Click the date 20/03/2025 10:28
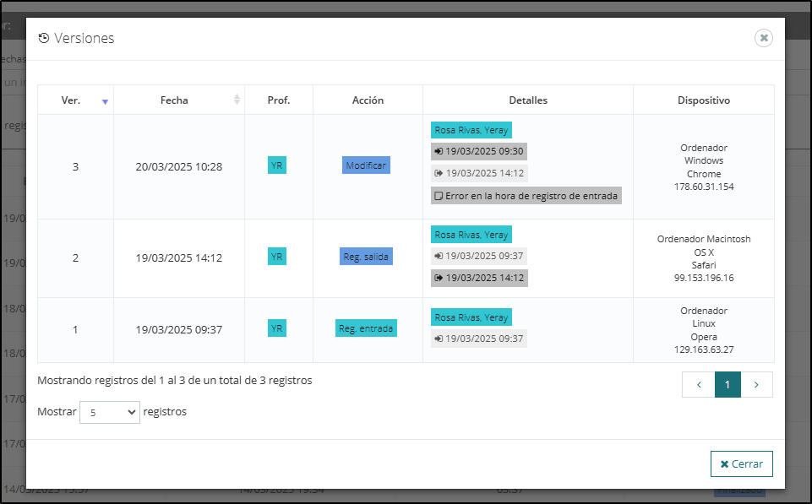Viewport: 812px width, 504px height. 179,166
